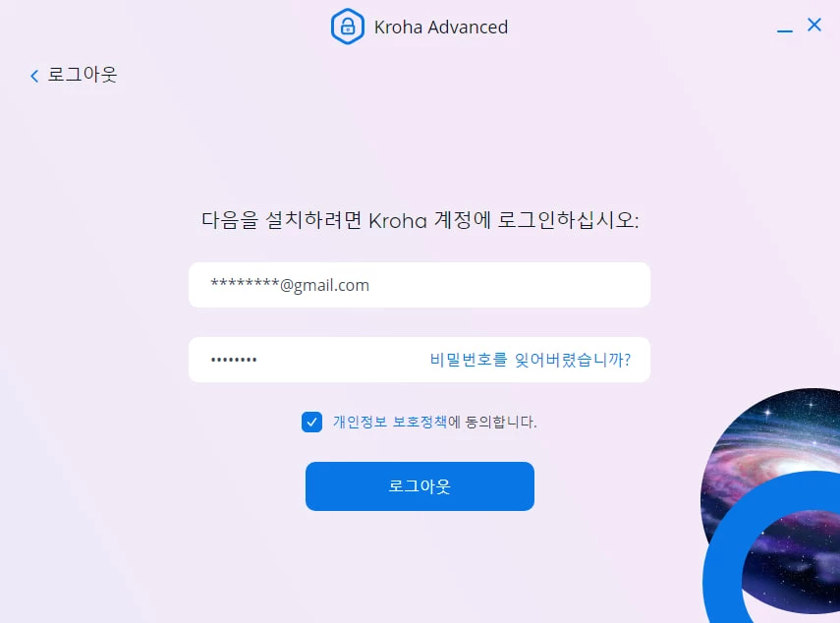Click the blue 로그아웃 button

[x=420, y=485]
